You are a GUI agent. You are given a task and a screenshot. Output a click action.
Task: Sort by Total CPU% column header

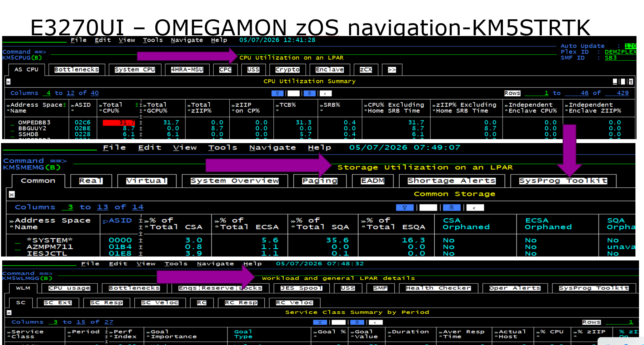(111, 108)
